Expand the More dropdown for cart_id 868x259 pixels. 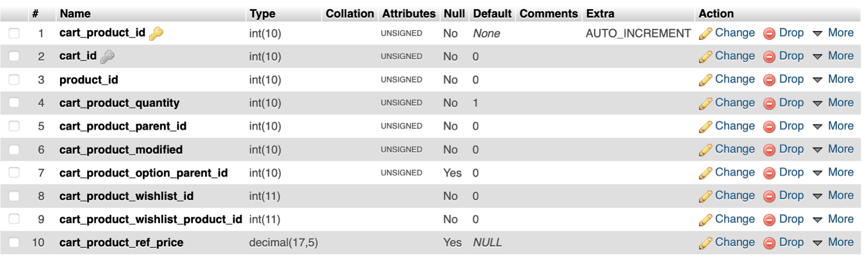point(834,56)
